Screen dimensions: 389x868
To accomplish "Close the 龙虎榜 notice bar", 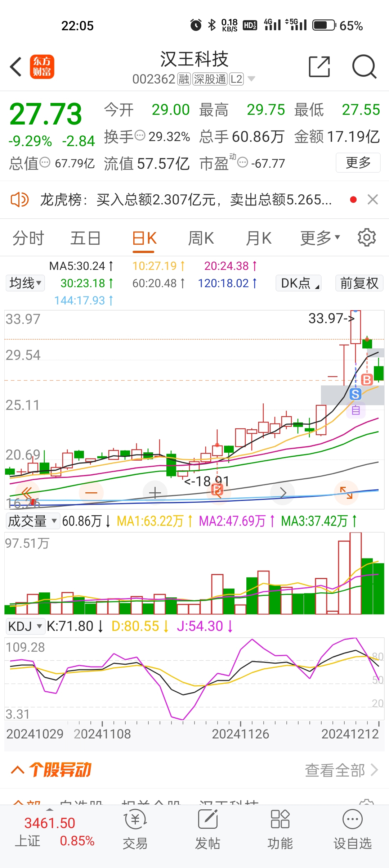I will coord(373,199).
